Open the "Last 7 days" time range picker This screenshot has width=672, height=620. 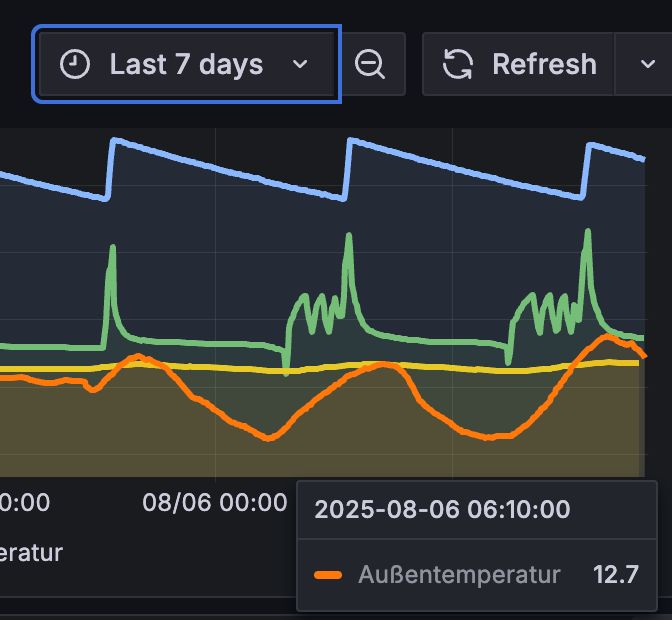[187, 65]
